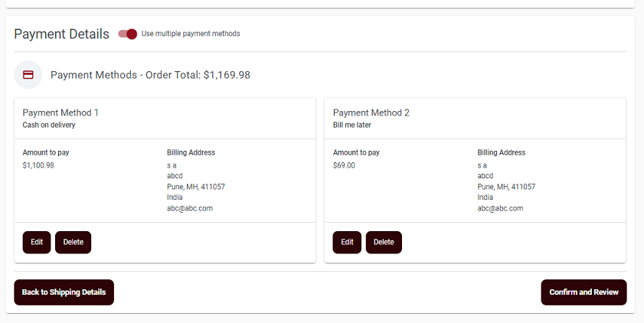This screenshot has height=323, width=644.
Task: Select the Payment Details heading
Action: coord(61,34)
